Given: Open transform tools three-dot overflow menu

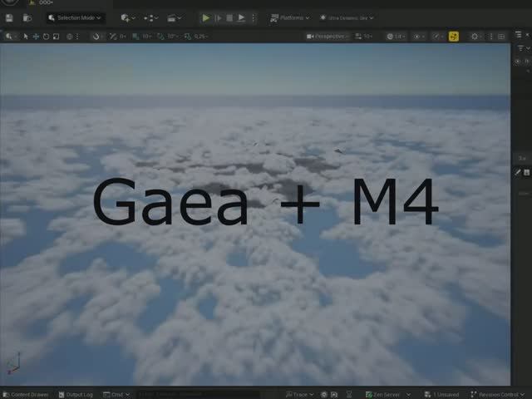Looking at the screenshot, I should 77,37.
